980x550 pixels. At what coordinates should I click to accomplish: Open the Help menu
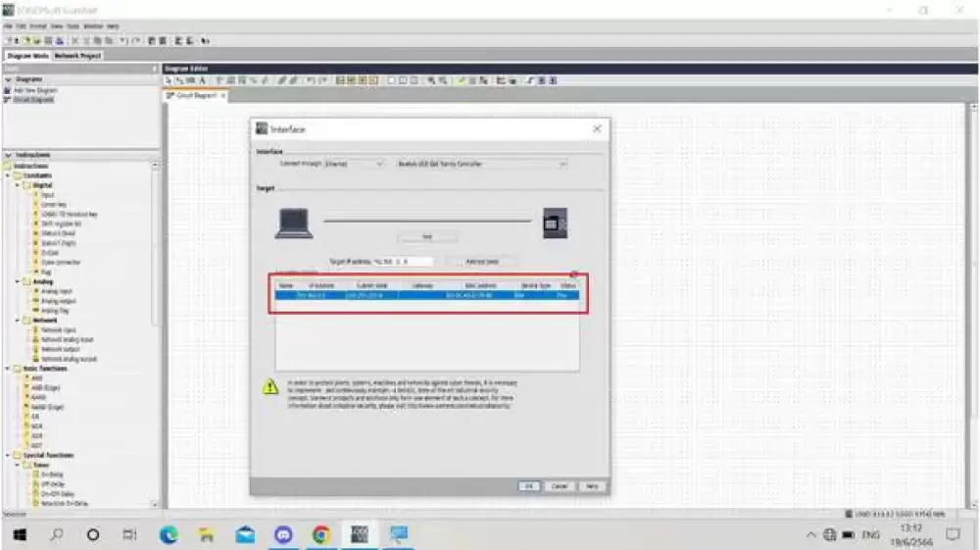coord(113,26)
